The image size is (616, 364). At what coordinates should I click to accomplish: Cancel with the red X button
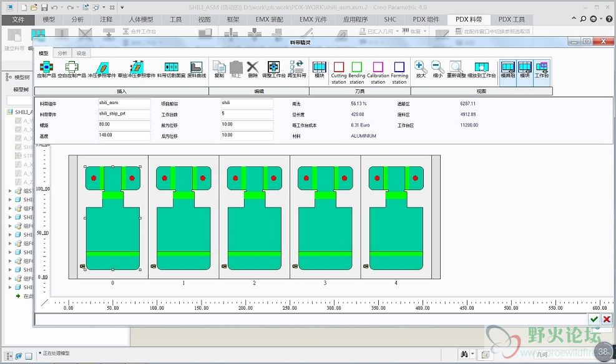(607, 319)
